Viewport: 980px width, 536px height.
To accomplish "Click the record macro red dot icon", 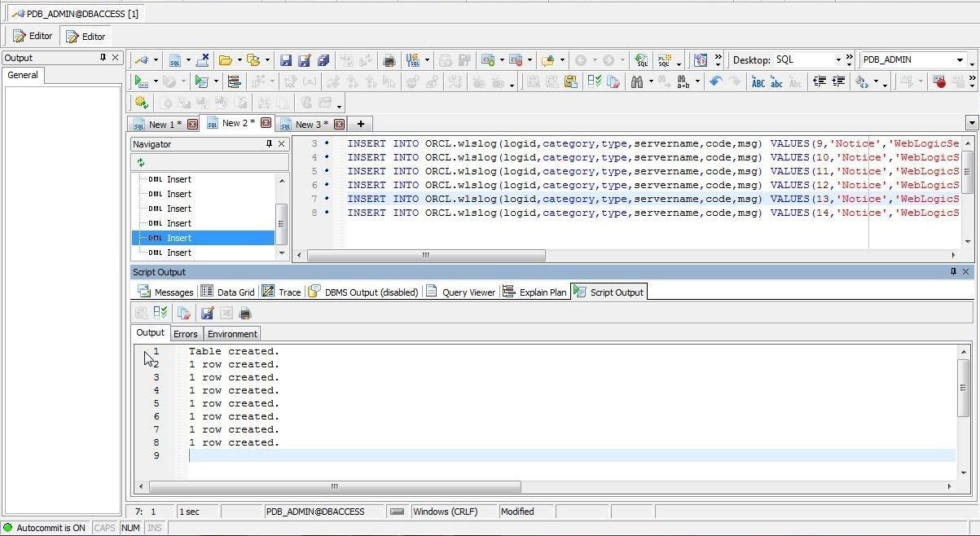I will point(939,81).
